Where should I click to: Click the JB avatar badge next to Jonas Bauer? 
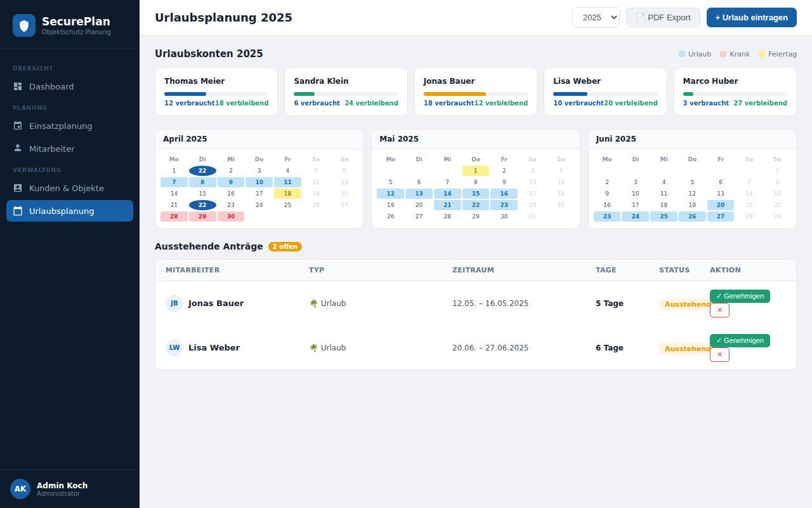(x=174, y=303)
